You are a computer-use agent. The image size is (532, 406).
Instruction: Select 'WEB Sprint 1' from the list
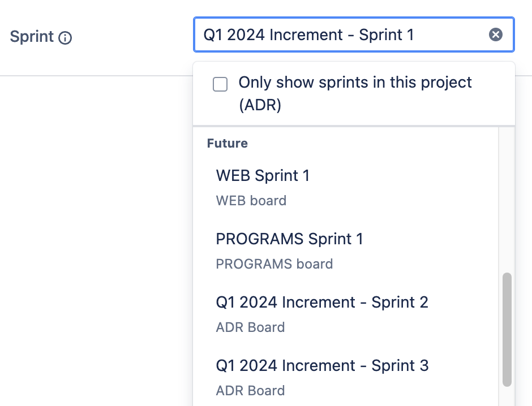click(x=263, y=176)
